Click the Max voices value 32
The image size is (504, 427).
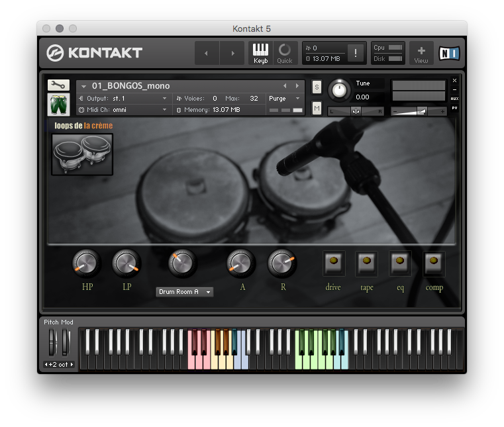tap(254, 99)
